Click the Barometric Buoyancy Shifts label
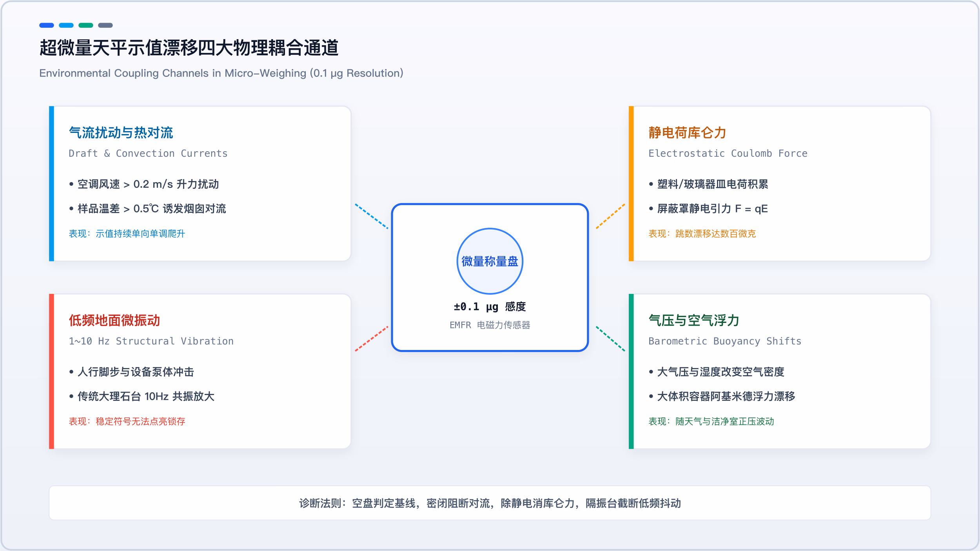Screen dimensions: 980x551 pos(725,341)
